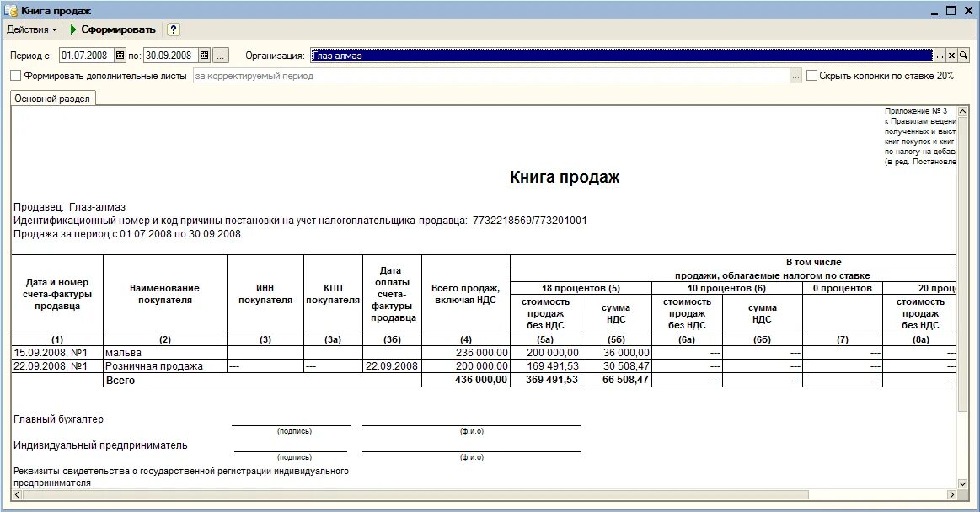The height and width of the screenshot is (512, 980).
Task: Toggle Скрыть колонки по ставке 20% checkbox
Action: pos(811,76)
